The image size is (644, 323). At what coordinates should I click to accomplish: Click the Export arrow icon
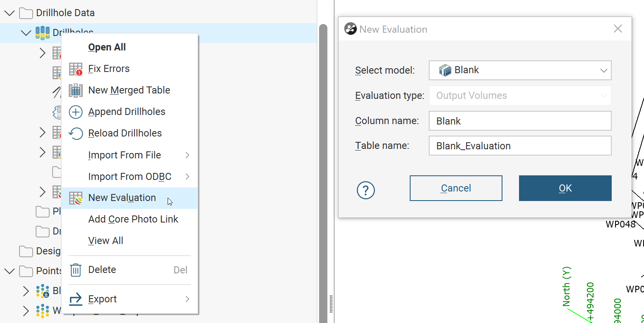(x=76, y=299)
